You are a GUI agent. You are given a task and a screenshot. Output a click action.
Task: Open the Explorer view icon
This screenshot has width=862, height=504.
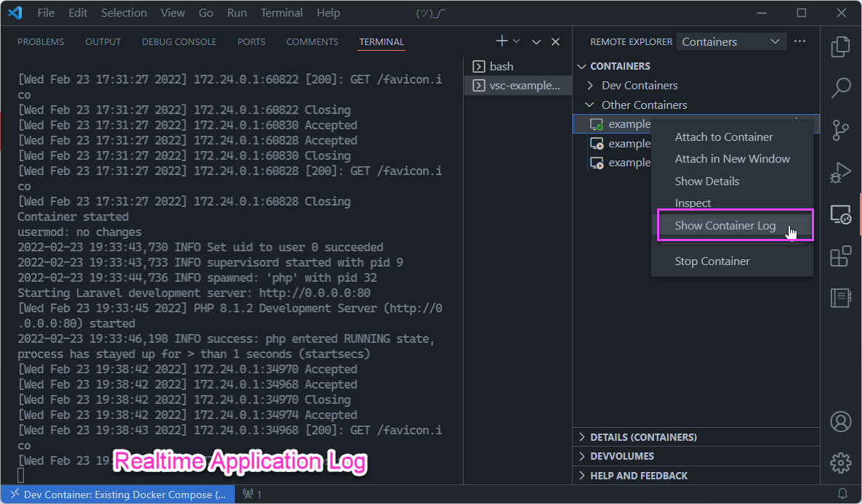tap(840, 46)
